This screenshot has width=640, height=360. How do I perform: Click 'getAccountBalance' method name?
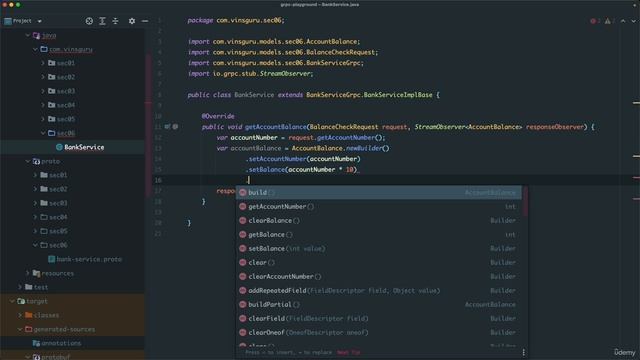tap(276, 127)
